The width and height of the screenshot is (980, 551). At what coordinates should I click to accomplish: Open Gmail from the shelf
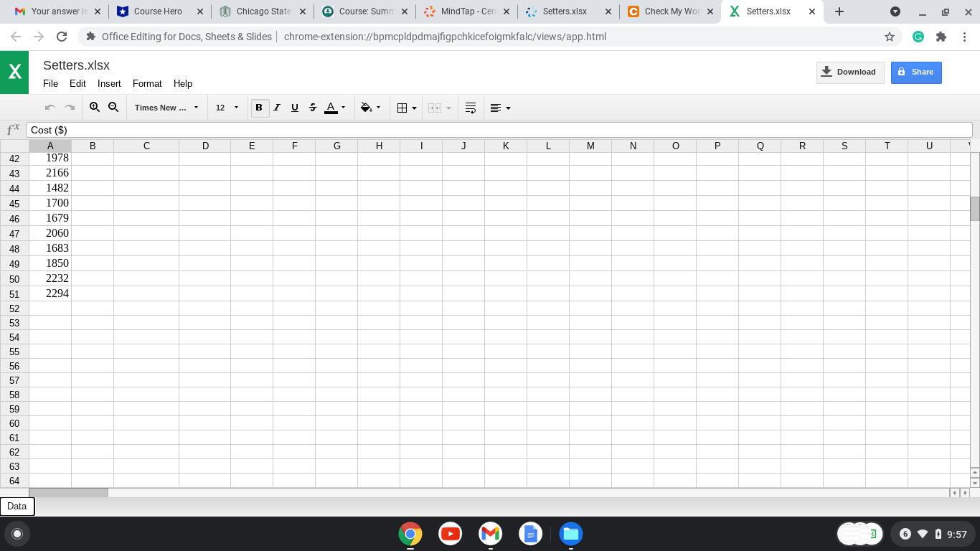tap(491, 534)
